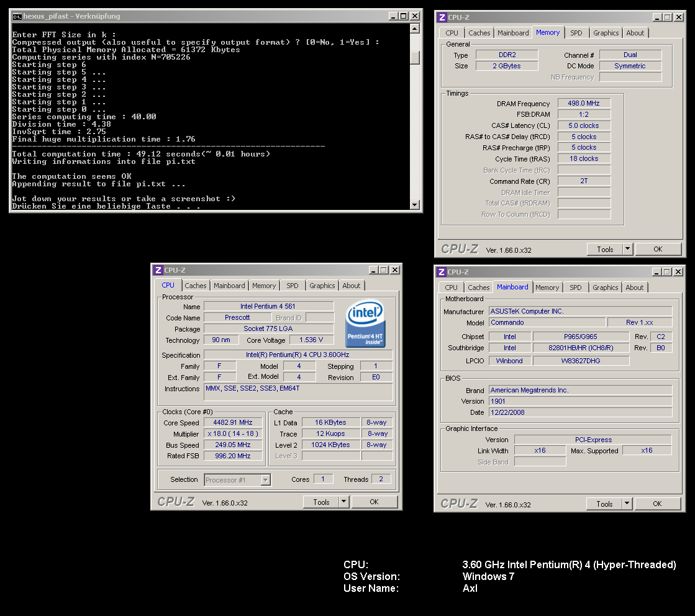Viewport: 695px width, 616px height.
Task: Close the hexus_pifast console window
Action: tap(414, 16)
